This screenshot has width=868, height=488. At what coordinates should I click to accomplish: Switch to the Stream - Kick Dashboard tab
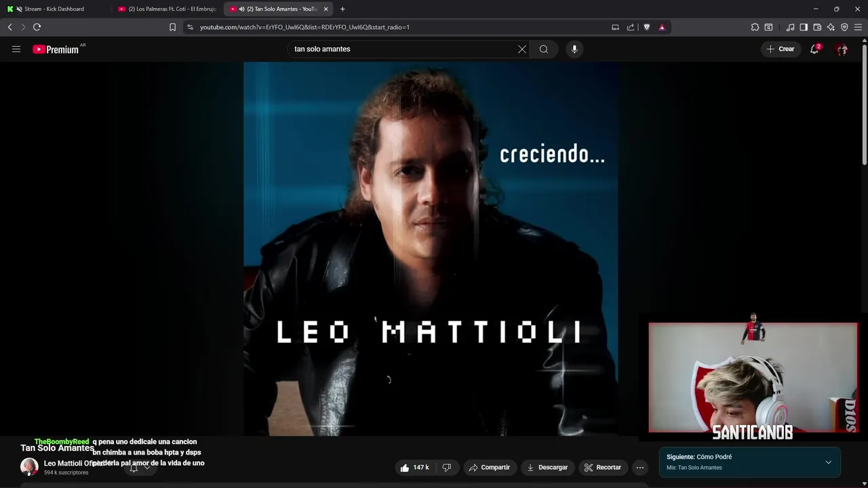[x=54, y=9]
